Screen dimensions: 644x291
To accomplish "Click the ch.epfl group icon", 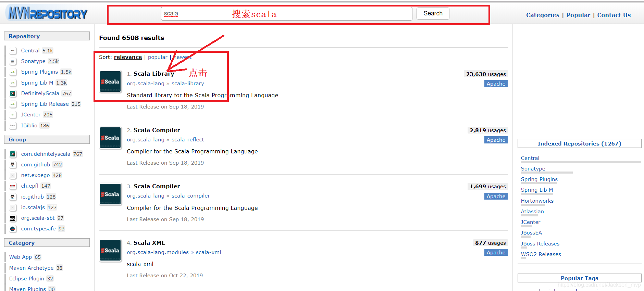I will click(x=13, y=186).
